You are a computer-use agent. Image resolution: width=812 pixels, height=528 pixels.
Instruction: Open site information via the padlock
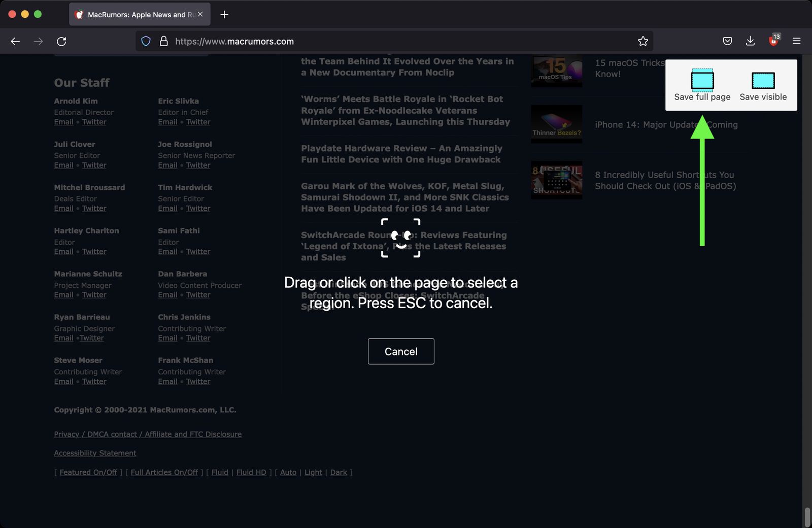[163, 41]
